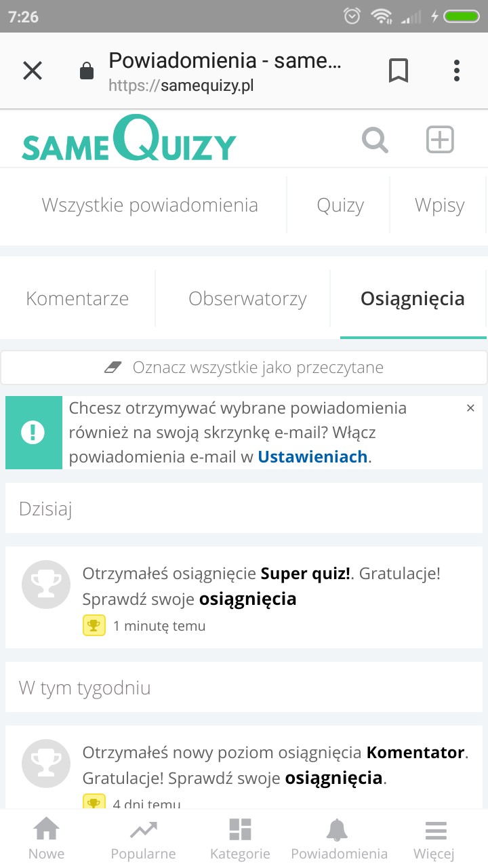The height and width of the screenshot is (868, 488).
Task: Expand the Więcej hamburger menu
Action: (x=434, y=838)
